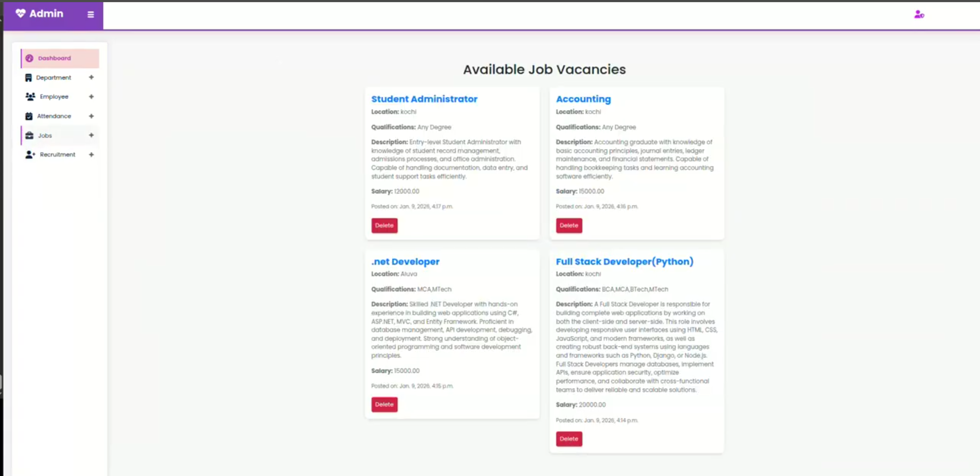Delete the Student Administrator job

pos(384,225)
